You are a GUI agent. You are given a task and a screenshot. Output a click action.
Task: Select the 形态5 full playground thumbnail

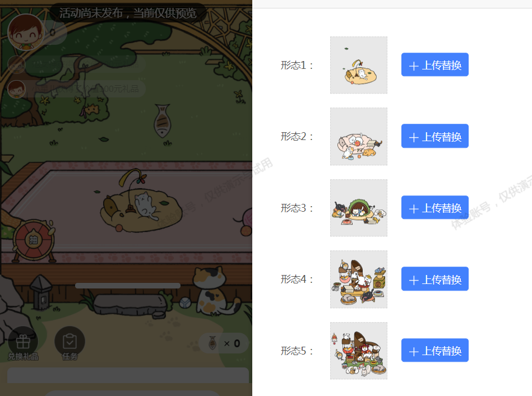point(359,351)
